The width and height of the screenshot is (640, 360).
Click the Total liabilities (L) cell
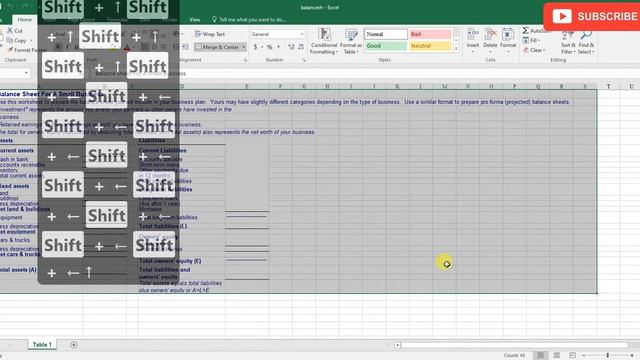(163, 226)
